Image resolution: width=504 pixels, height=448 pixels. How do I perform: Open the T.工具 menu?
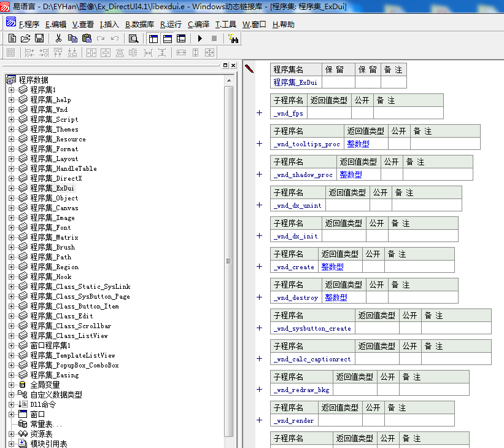click(226, 25)
